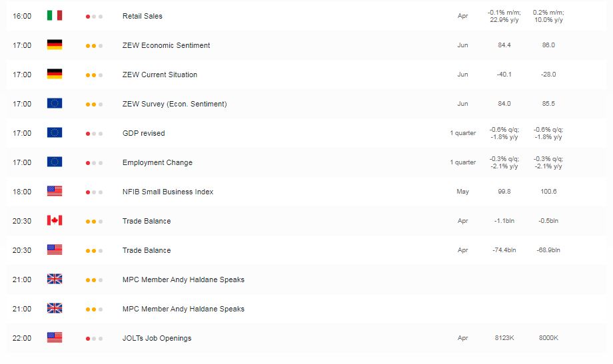This screenshot has width=613, height=364.
Task: Select the 8123K JOLTs forecast value
Action: (x=504, y=338)
